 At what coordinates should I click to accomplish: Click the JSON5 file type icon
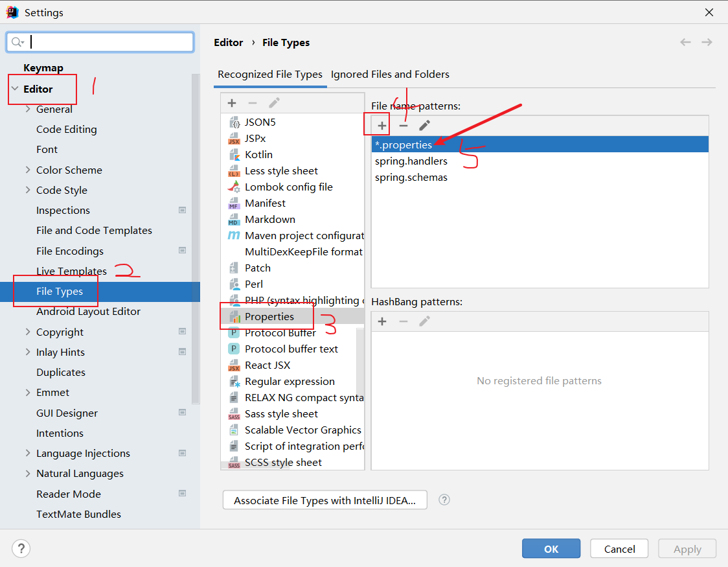pos(234,122)
